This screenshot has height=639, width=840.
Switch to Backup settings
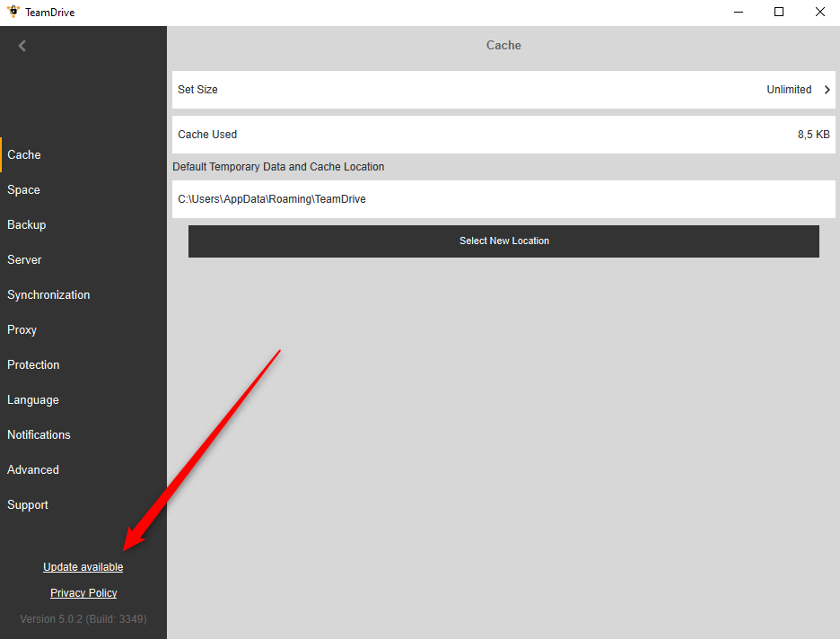coord(83,225)
